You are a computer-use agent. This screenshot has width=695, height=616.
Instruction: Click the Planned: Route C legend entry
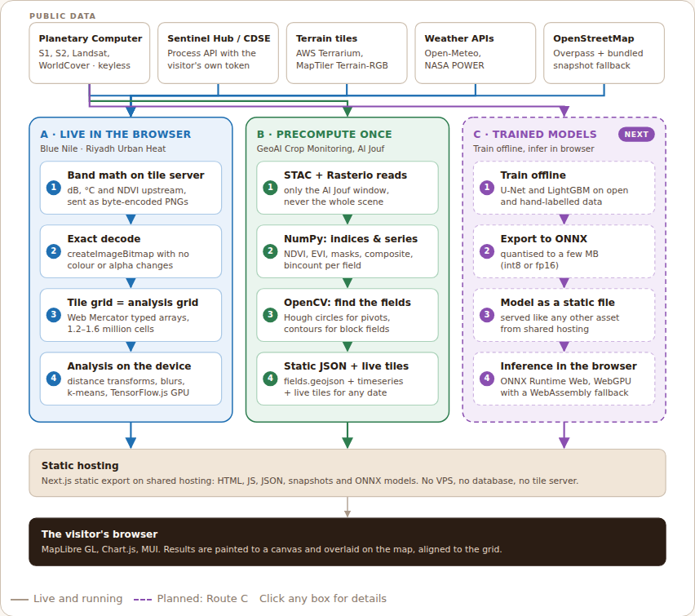tap(191, 599)
